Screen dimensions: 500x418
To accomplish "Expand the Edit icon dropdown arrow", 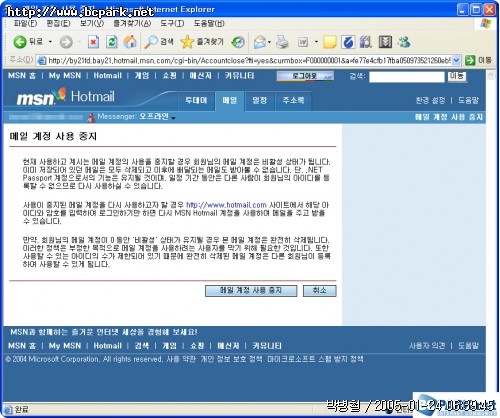I will click(x=316, y=42).
